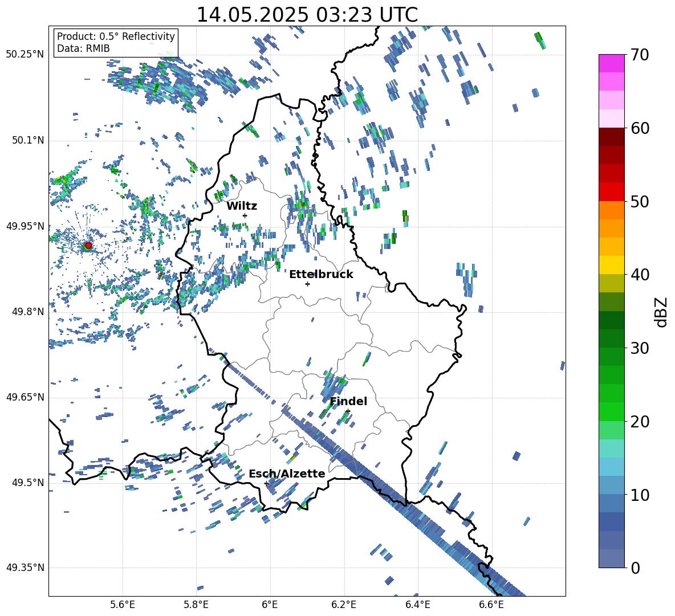Click the 5.6°E longitude label
The height and width of the screenshot is (616, 675).
(x=123, y=605)
